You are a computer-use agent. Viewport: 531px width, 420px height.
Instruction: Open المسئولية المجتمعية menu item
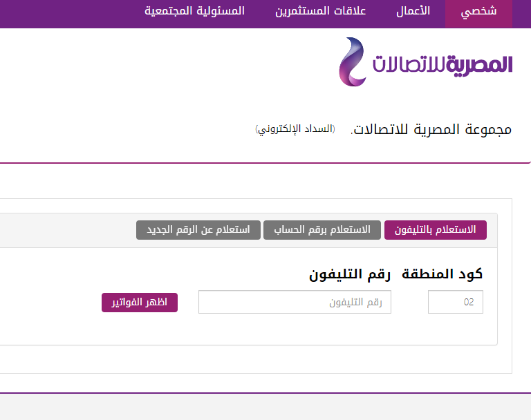coord(194,11)
